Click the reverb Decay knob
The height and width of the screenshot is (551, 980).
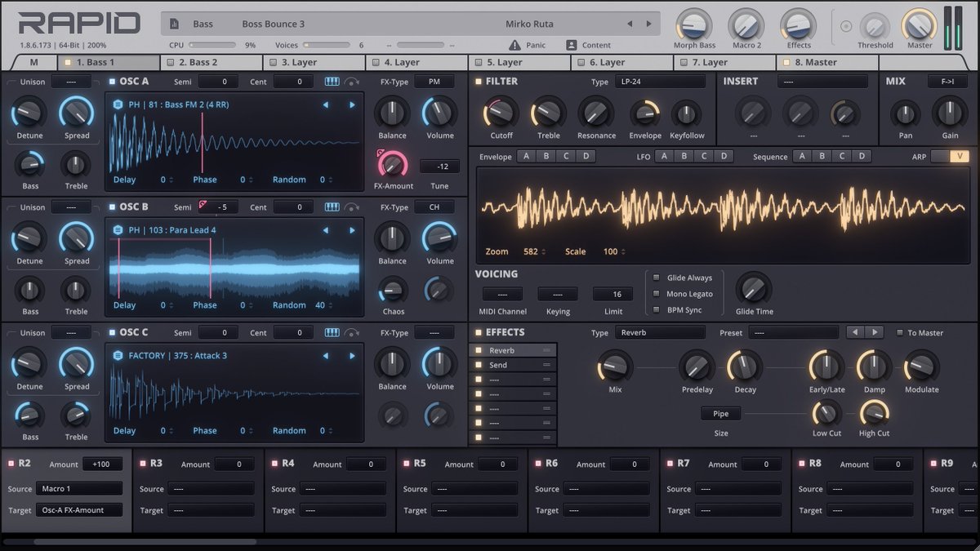click(x=745, y=367)
